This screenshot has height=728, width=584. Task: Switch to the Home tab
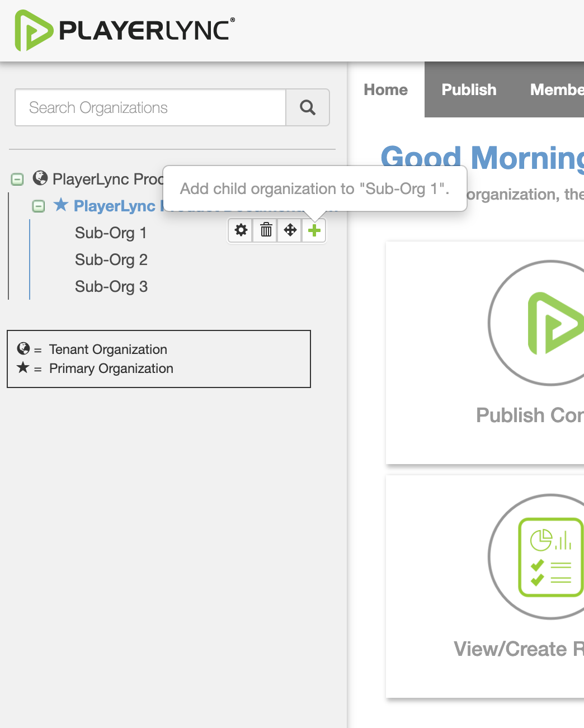(385, 89)
